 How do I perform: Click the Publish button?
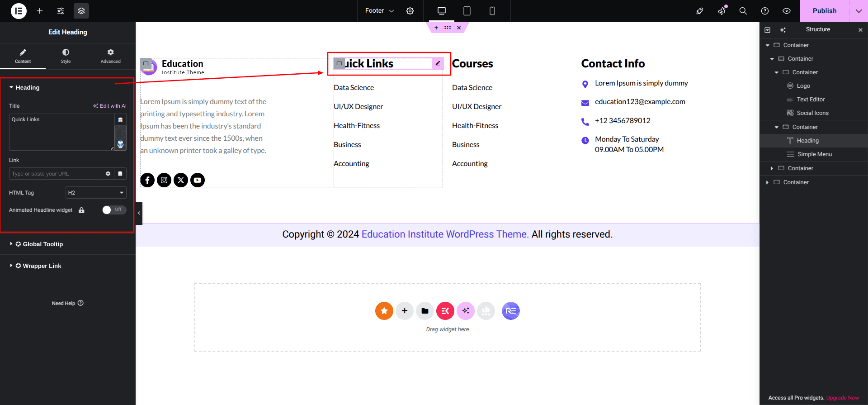click(825, 11)
